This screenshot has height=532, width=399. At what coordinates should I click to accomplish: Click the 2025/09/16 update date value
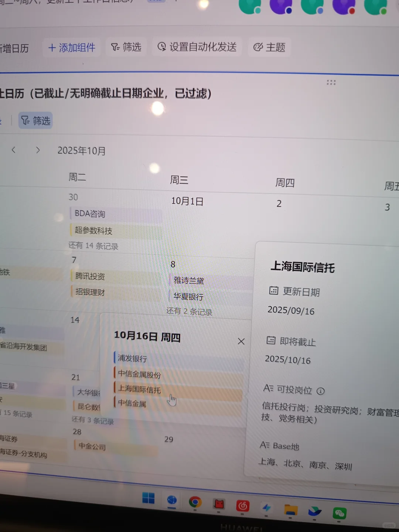click(x=291, y=310)
